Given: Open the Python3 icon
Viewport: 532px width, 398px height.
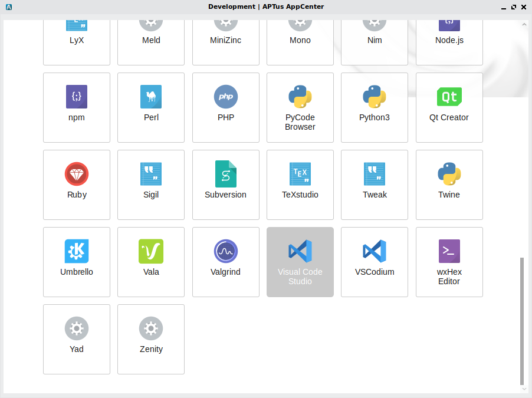Looking at the screenshot, I should pos(375,97).
